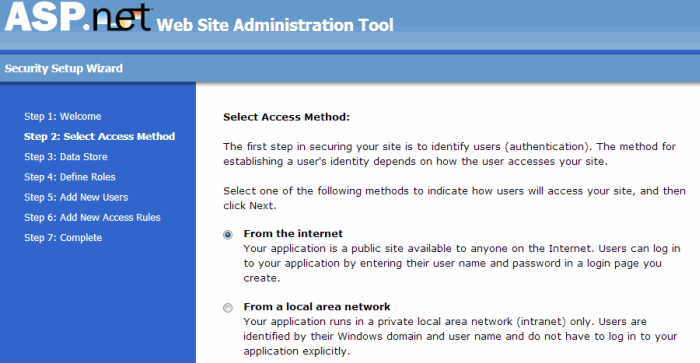Click the description 'Your application runs in a private'

(x=460, y=336)
